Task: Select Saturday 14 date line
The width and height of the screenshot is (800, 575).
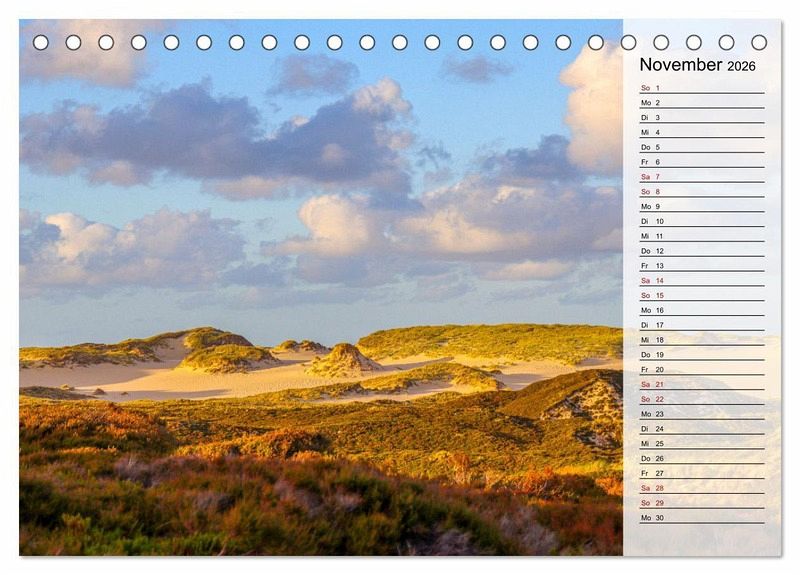Action: click(x=701, y=281)
